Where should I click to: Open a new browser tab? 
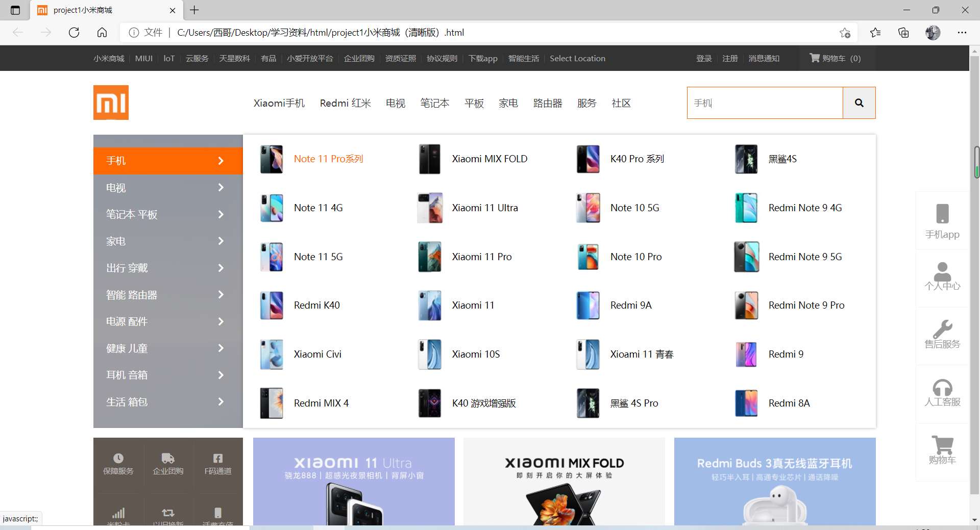click(194, 10)
